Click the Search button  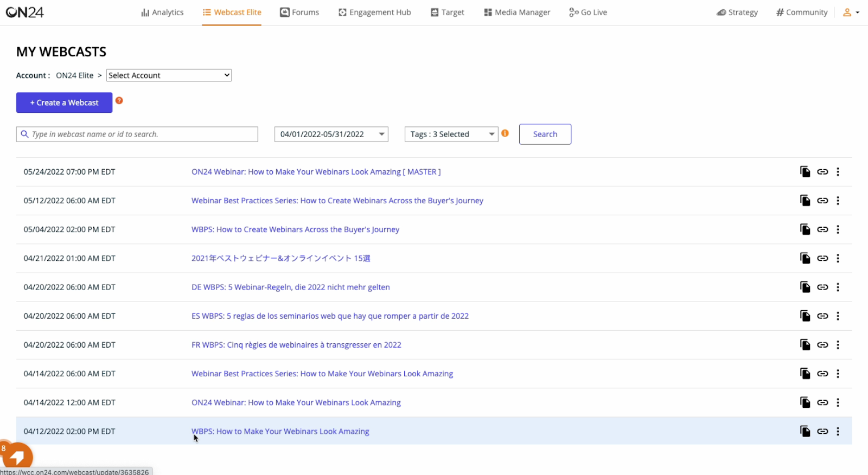545,134
